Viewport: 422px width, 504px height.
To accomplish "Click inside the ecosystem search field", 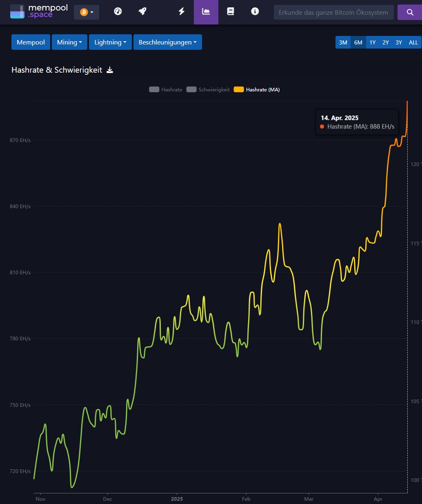I will click(x=333, y=12).
